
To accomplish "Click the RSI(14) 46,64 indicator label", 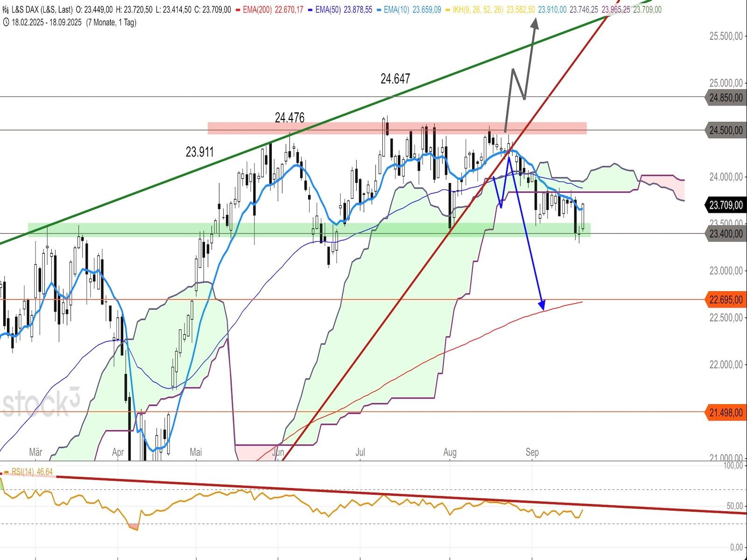I will click(x=31, y=472).
